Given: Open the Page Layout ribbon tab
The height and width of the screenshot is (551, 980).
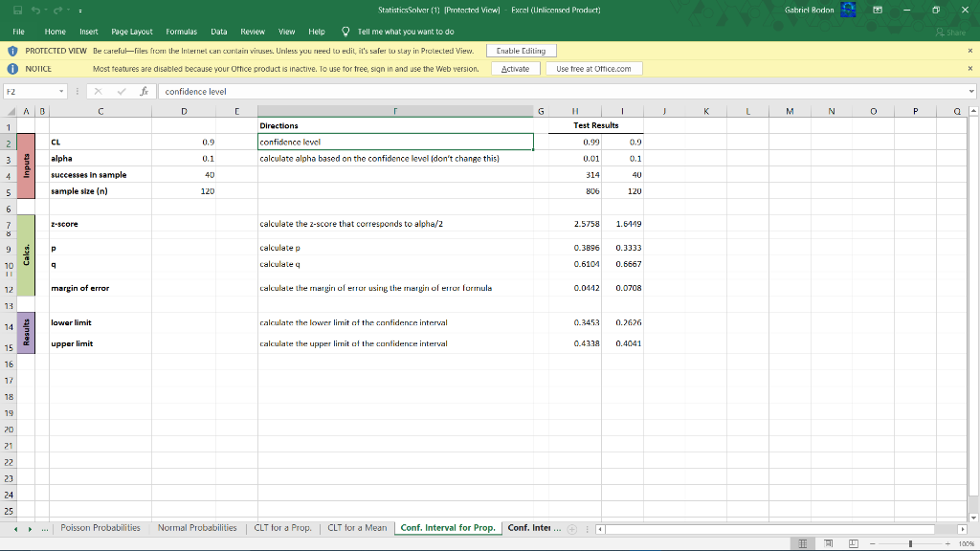Looking at the screenshot, I should pos(132,32).
